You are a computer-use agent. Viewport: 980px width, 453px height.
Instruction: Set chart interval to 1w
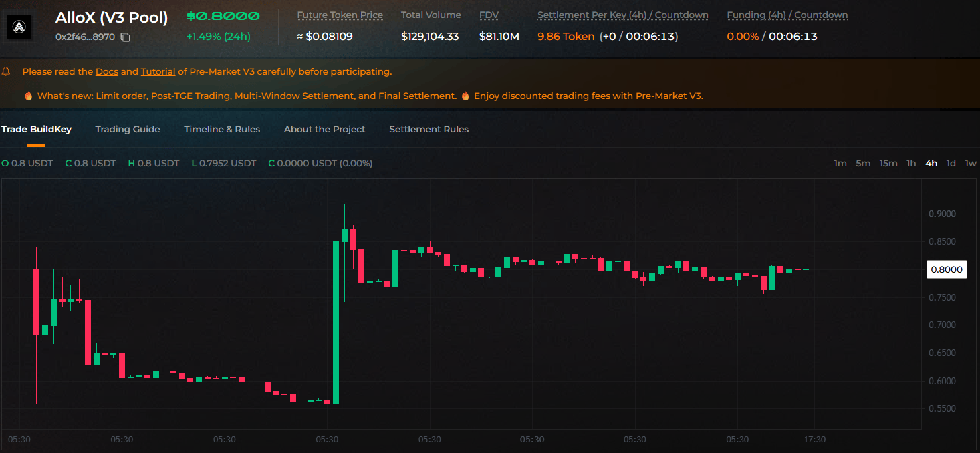(971, 163)
